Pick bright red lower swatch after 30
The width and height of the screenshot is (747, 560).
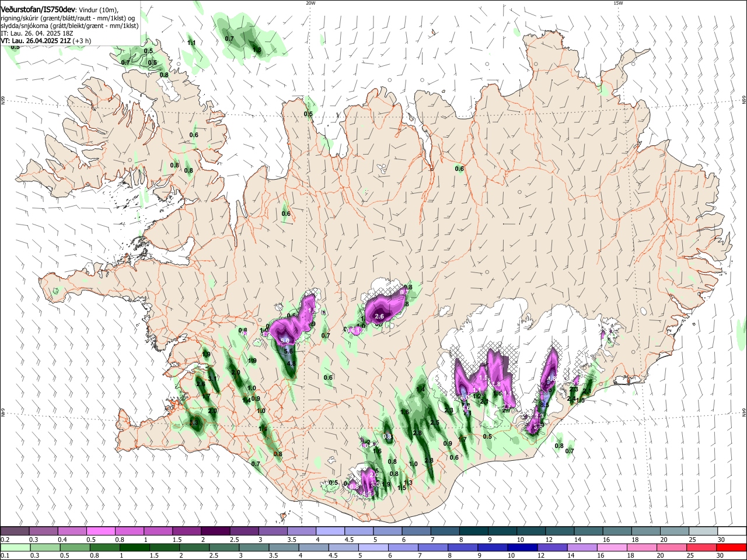pyautogui.click(x=732, y=547)
